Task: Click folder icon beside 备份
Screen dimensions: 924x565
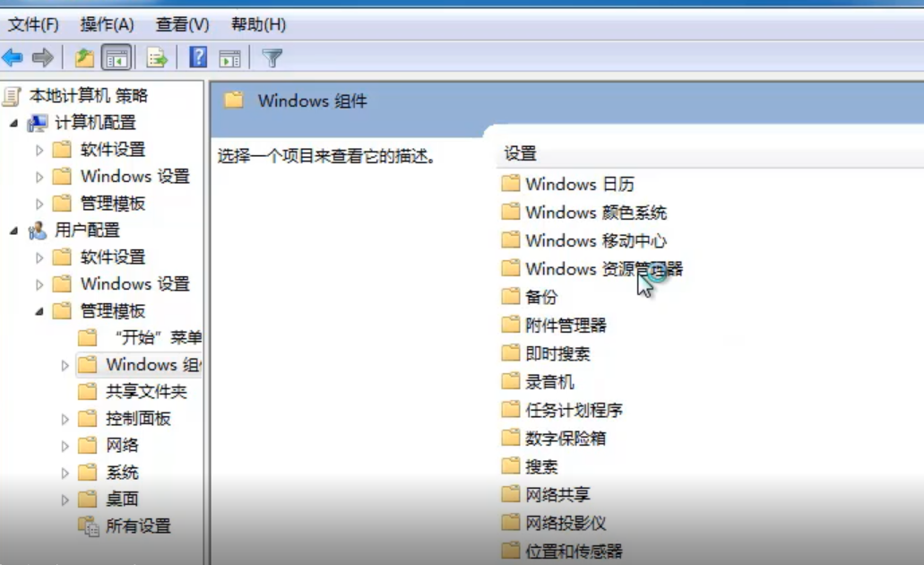Action: [510, 296]
